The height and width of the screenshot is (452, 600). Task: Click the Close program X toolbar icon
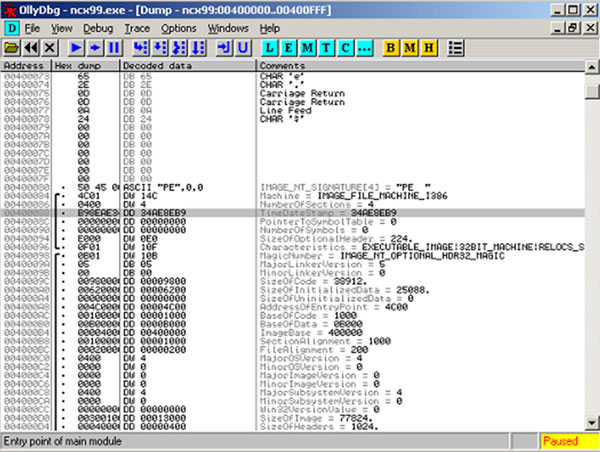[50, 48]
